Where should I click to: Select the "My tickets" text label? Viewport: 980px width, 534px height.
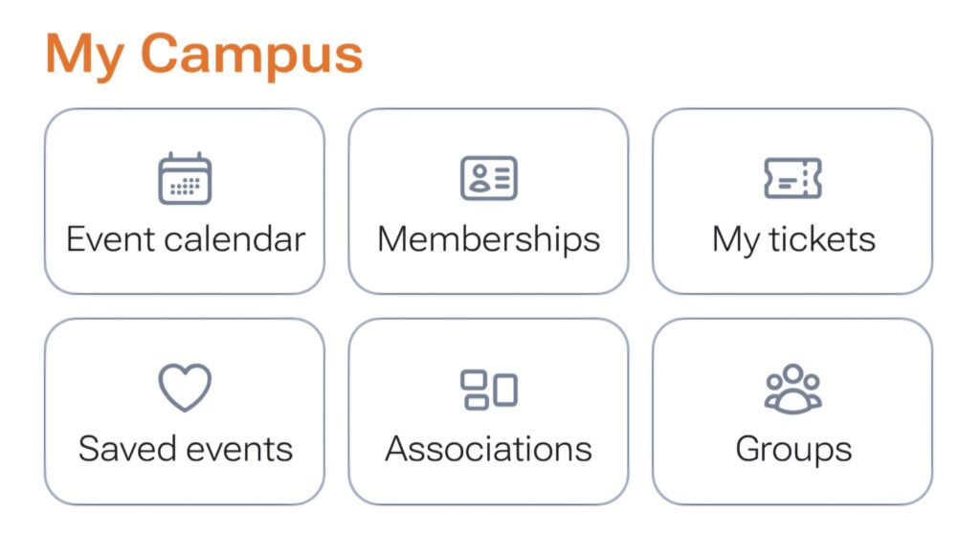tap(793, 241)
